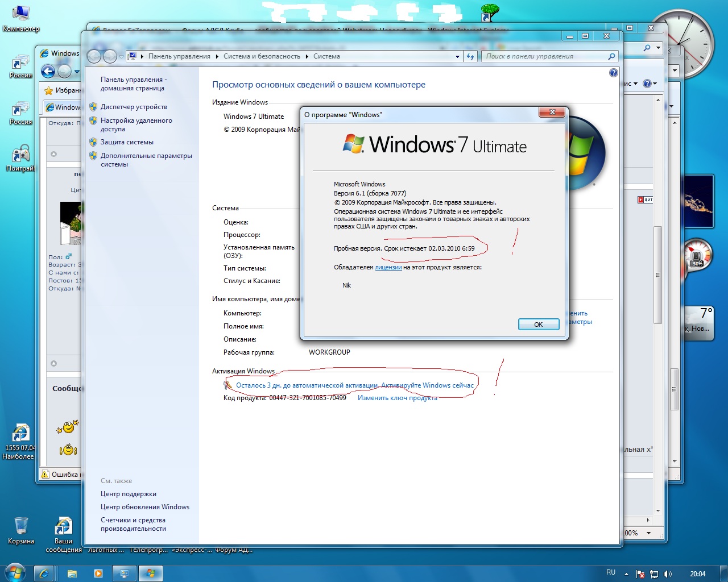Click Control Panel taskbar button
The image size is (728, 582).
[x=124, y=573]
